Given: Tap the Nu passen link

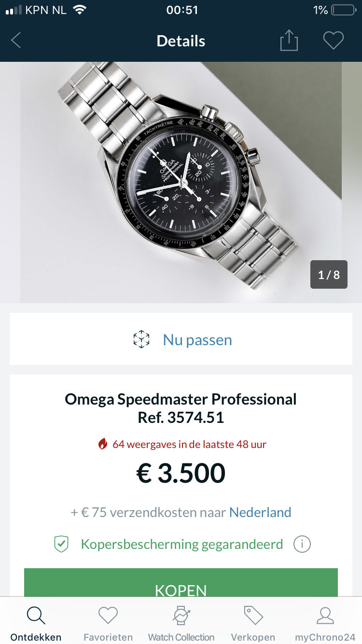Looking at the screenshot, I should pos(197,340).
